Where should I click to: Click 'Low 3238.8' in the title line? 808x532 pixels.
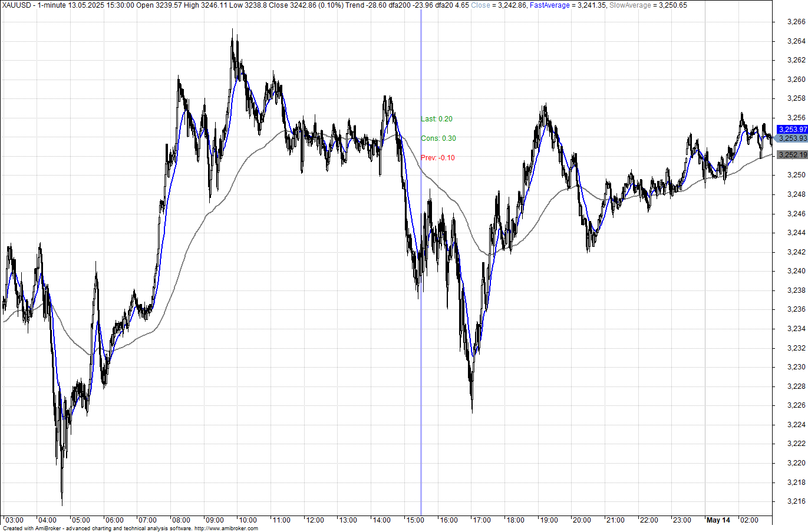(248, 5)
